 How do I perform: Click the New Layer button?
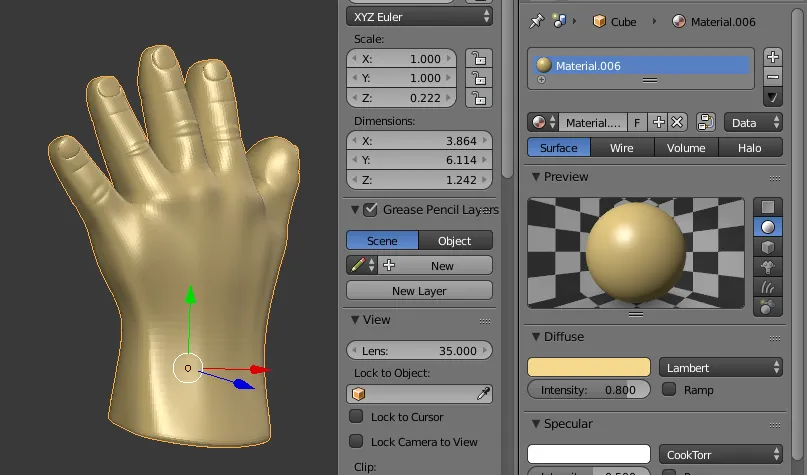(x=419, y=291)
